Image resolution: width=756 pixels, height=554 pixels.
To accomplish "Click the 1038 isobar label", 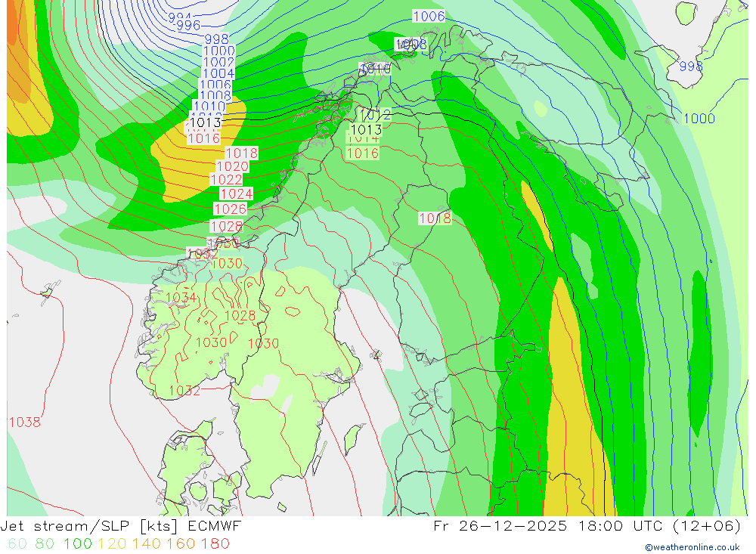I will point(25,422).
